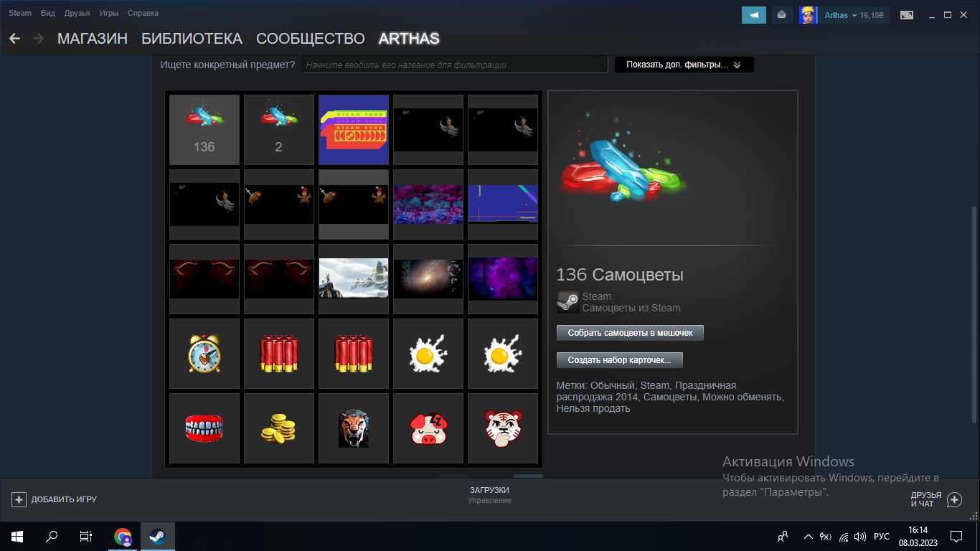Select the blue retro background item
Screen dimensions: 980x551
click(503, 204)
